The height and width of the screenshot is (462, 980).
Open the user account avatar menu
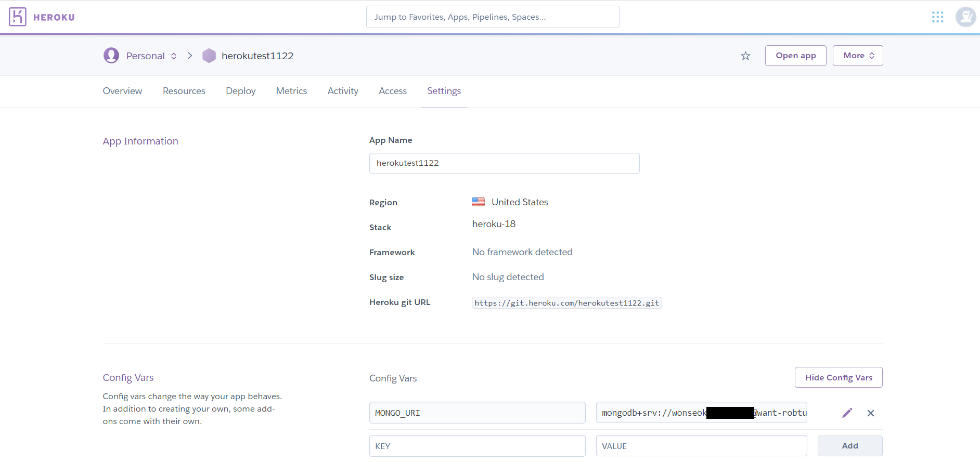(965, 17)
